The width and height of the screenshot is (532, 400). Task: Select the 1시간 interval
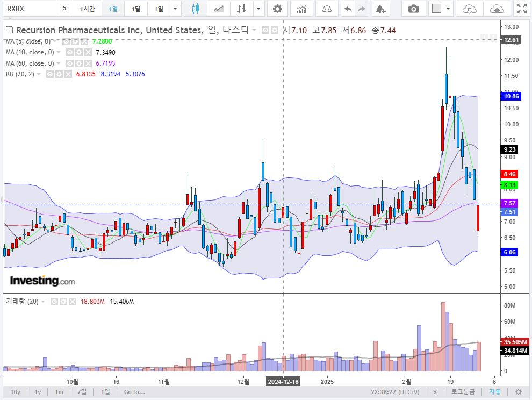coord(87,9)
